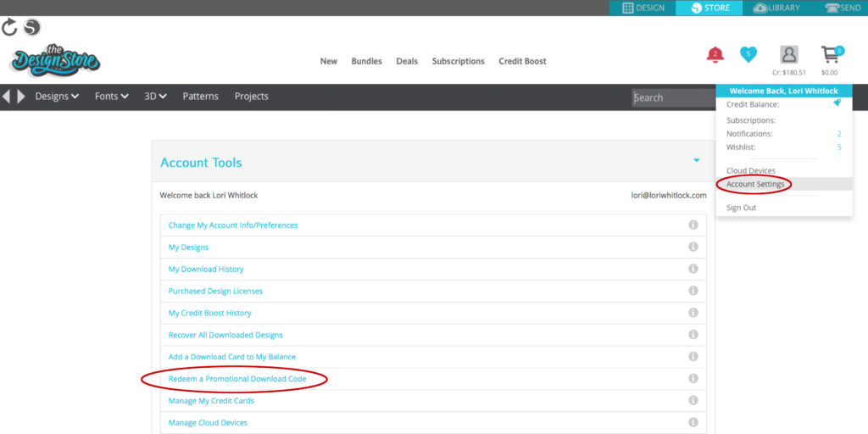Switch to the DESIGN tab
Viewport: 868px width, 434px height.
click(643, 8)
